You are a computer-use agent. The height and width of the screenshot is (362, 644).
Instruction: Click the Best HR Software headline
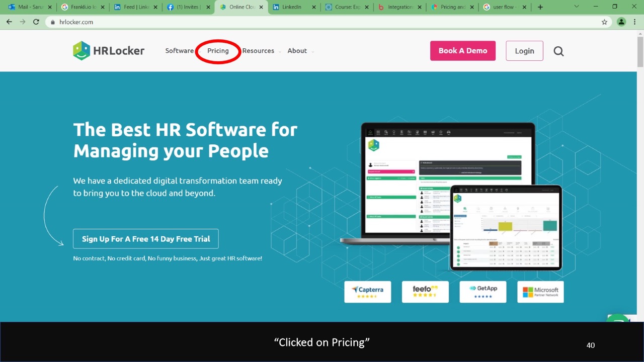185,140
